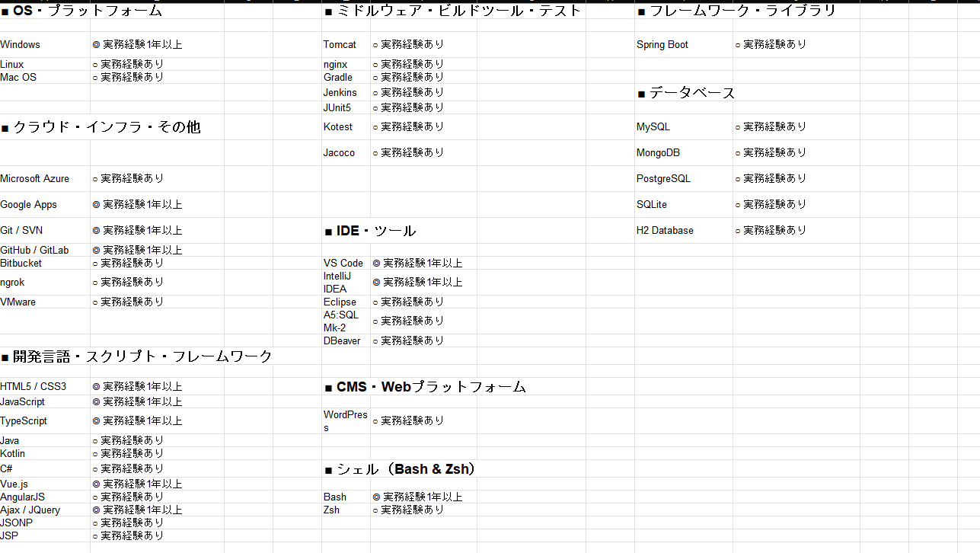Select the Mac OS cell

pos(45,78)
